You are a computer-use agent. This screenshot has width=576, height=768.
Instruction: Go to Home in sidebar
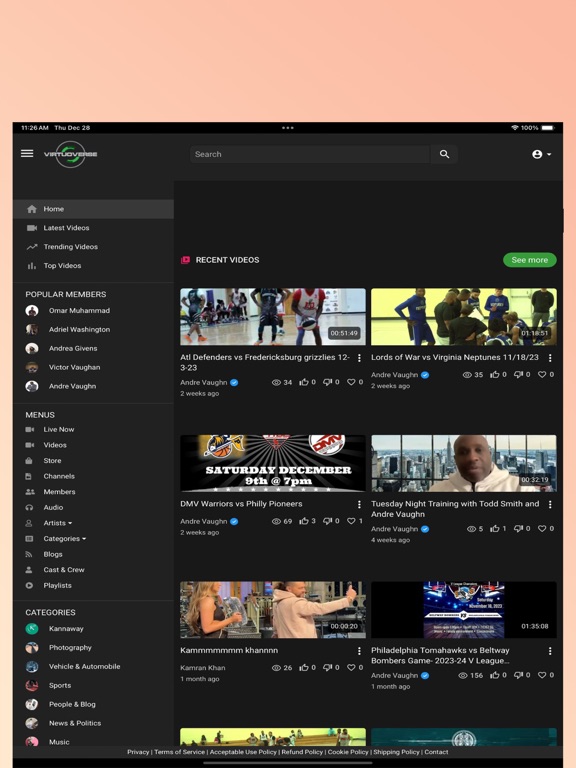click(x=94, y=209)
